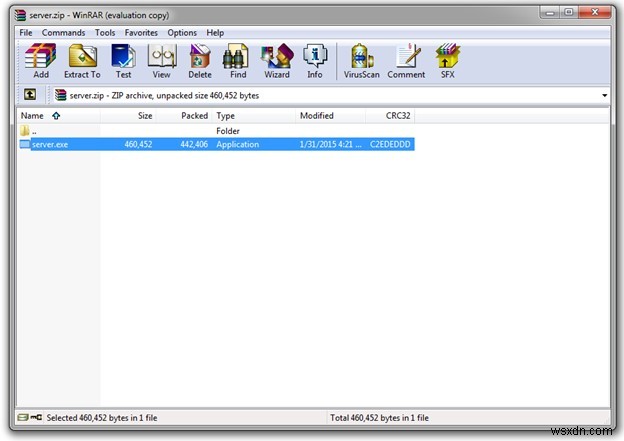This screenshot has width=624, height=441.
Task: Click the Application type cell
Action: [x=238, y=144]
